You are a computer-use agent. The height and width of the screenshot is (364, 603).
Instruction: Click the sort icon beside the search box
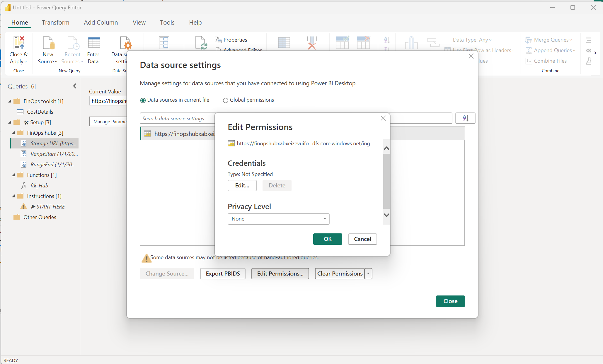coord(465,118)
